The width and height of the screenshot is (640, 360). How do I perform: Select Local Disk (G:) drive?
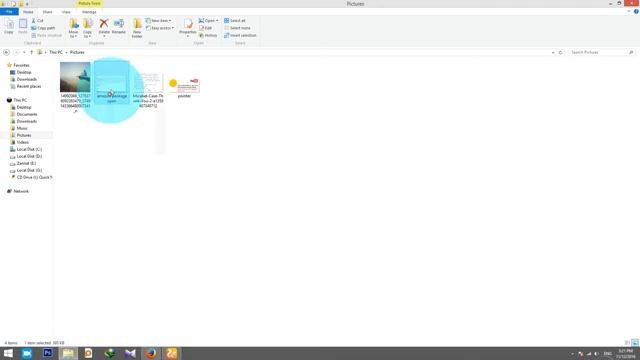(x=29, y=170)
